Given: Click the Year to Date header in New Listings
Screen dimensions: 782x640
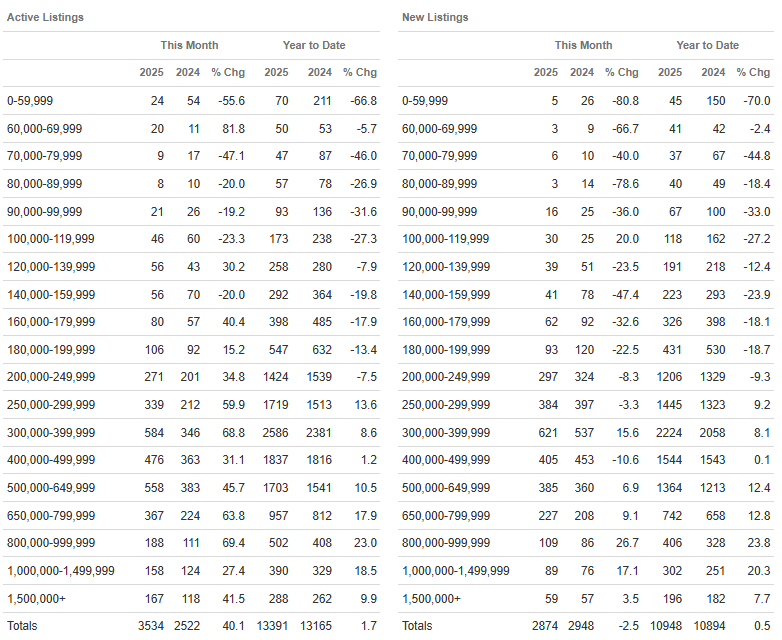Looking at the screenshot, I should click(707, 45).
